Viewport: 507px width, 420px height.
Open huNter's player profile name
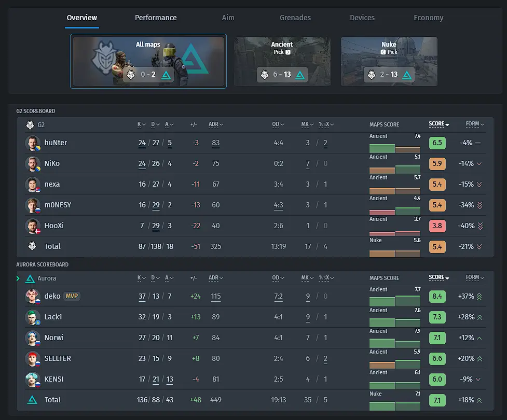point(56,143)
